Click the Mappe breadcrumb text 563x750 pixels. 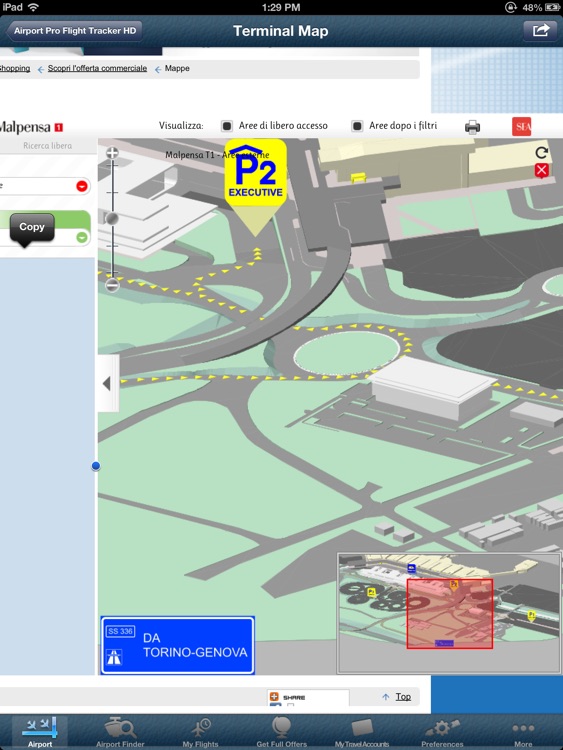(177, 68)
